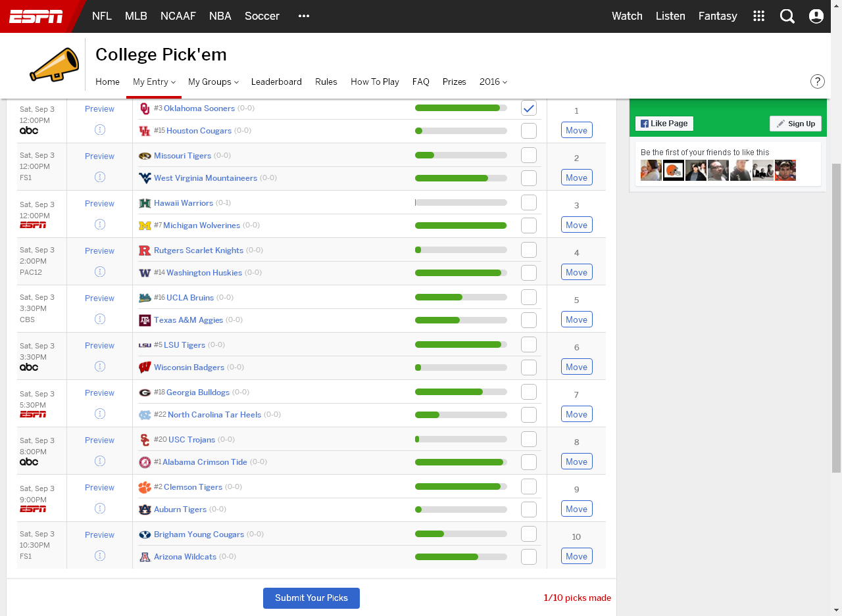Pick Alabama Crimson Tide checkbox
Image resolution: width=842 pixels, height=616 pixels.
(529, 462)
